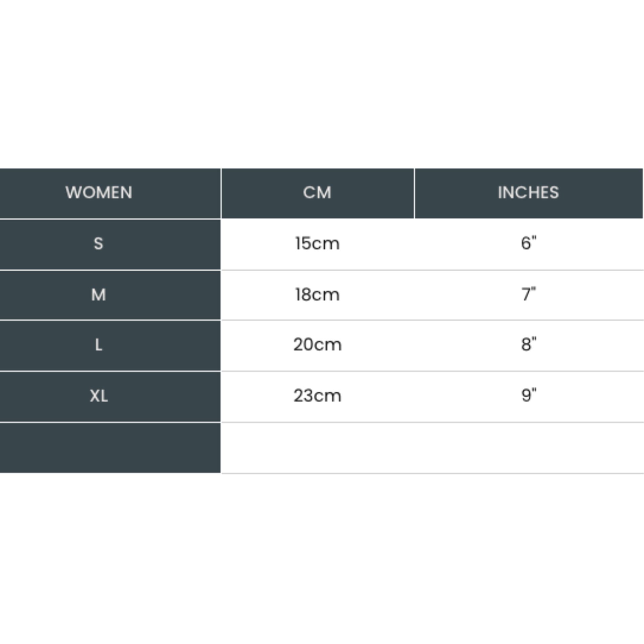Click the CM column header
The width and height of the screenshot is (644, 644).
click(317, 193)
